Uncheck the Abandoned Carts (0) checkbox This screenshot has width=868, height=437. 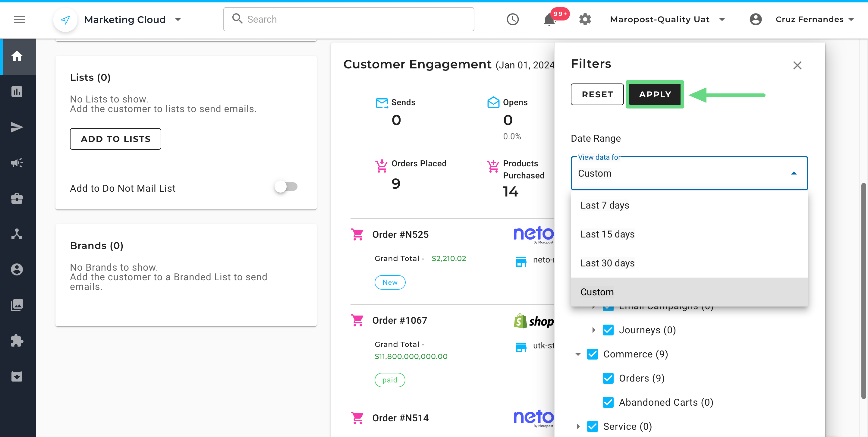coord(608,402)
